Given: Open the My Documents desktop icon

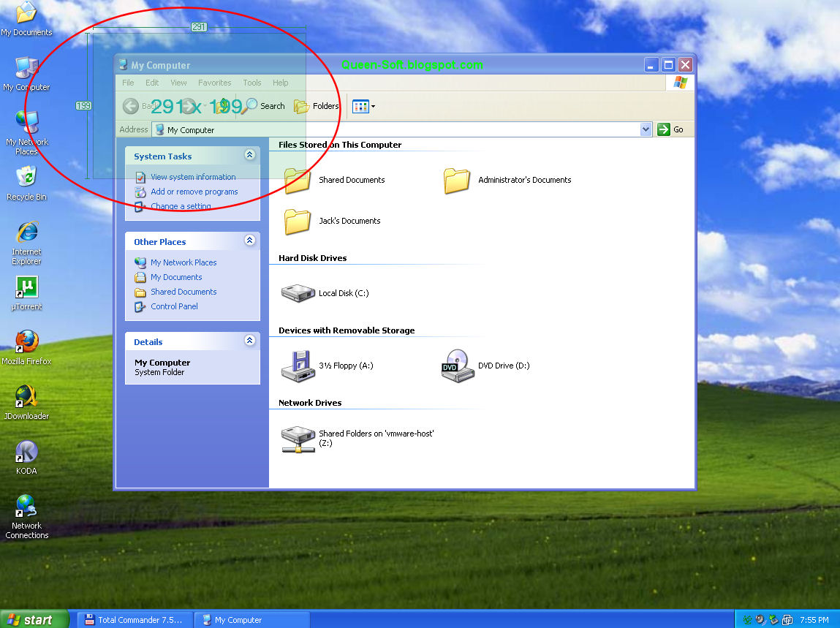Looking at the screenshot, I should click(x=26, y=19).
